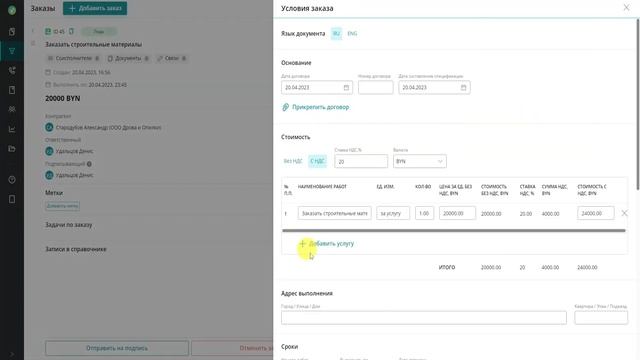Click the order status pill next to ID 45
Viewport: 640px width, 360px height.
coord(99,31)
